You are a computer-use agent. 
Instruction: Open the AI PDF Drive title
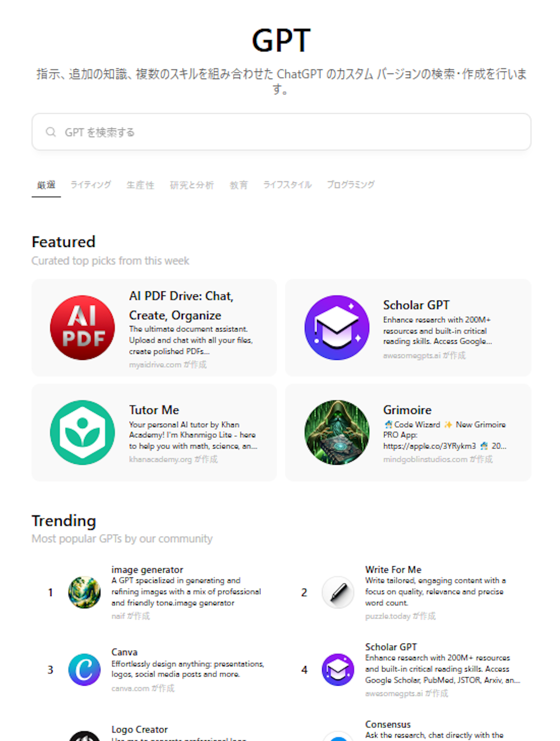pos(181,306)
